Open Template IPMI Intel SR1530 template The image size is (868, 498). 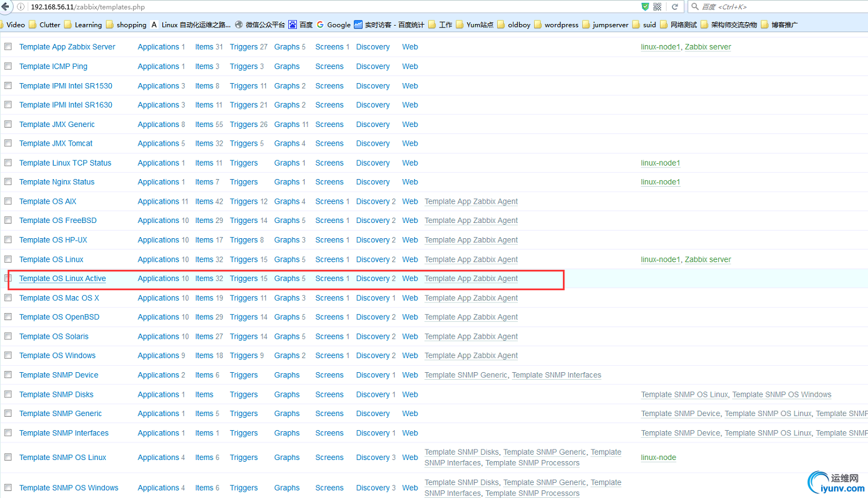pyautogui.click(x=66, y=85)
